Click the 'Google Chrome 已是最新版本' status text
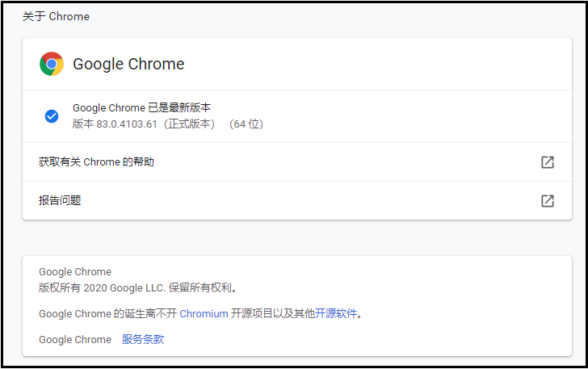588x369 pixels. point(142,107)
